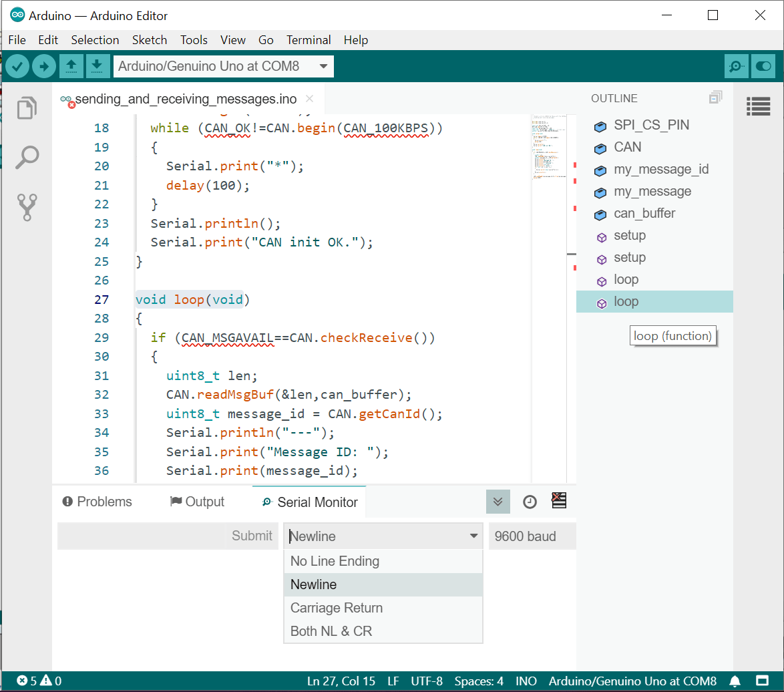Select the first setup entry in Outline
This screenshot has width=784, height=692.
(654, 235)
